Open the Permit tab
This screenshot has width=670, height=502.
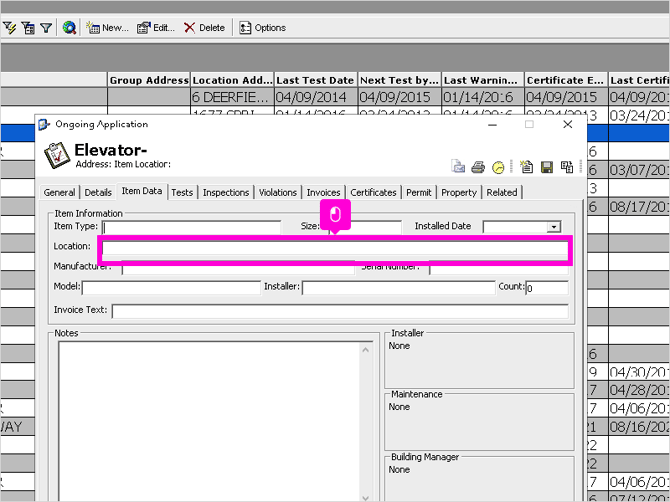[419, 192]
